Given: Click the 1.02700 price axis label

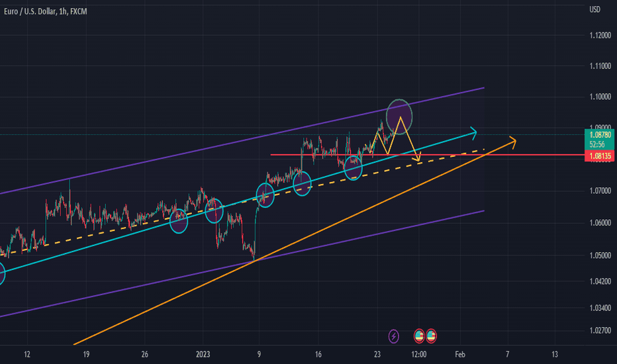Looking at the screenshot, I should pos(600,330).
